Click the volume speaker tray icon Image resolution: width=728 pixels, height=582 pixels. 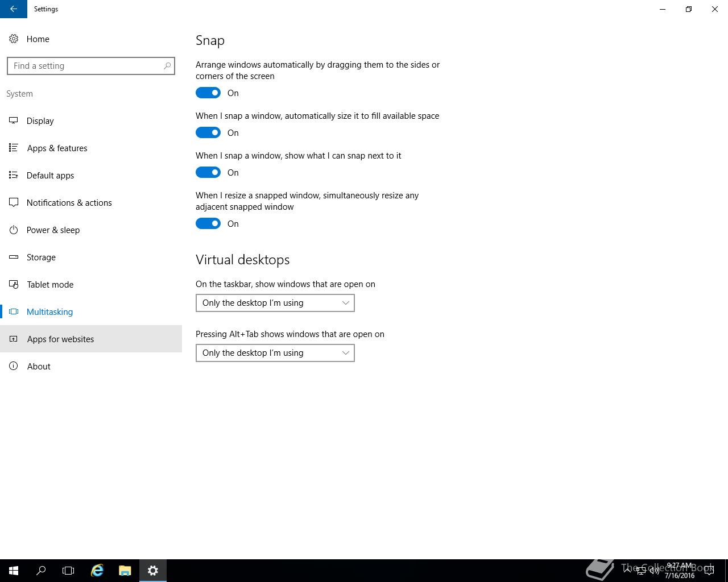click(654, 571)
